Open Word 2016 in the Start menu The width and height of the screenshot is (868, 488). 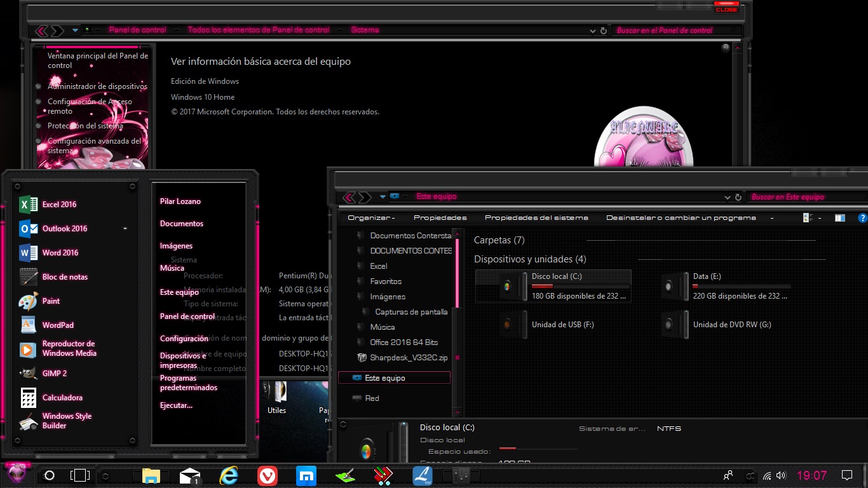(49, 253)
